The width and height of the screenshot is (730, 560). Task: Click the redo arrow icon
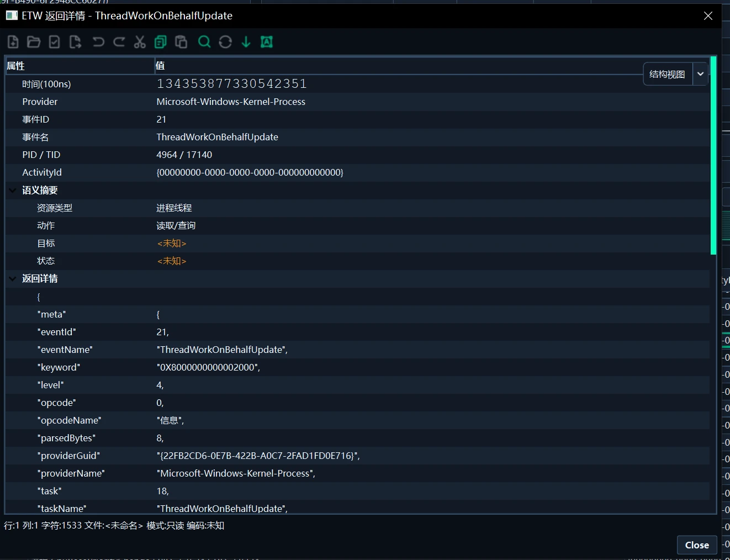(119, 42)
